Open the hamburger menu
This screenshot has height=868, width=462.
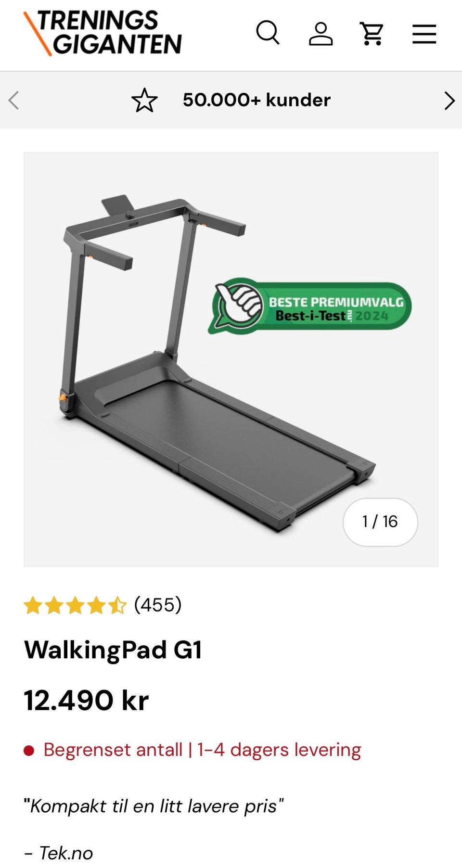pyautogui.click(x=424, y=34)
